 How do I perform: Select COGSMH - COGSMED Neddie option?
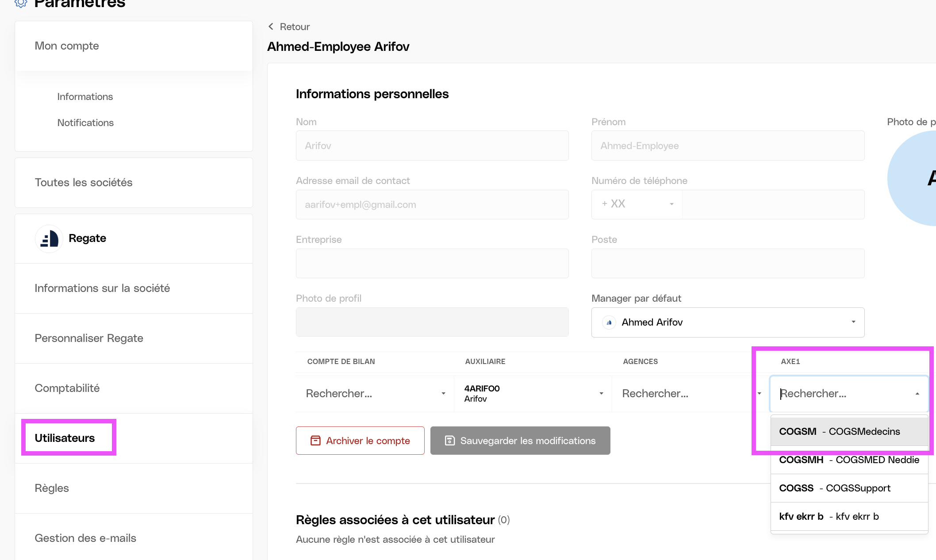(x=849, y=460)
